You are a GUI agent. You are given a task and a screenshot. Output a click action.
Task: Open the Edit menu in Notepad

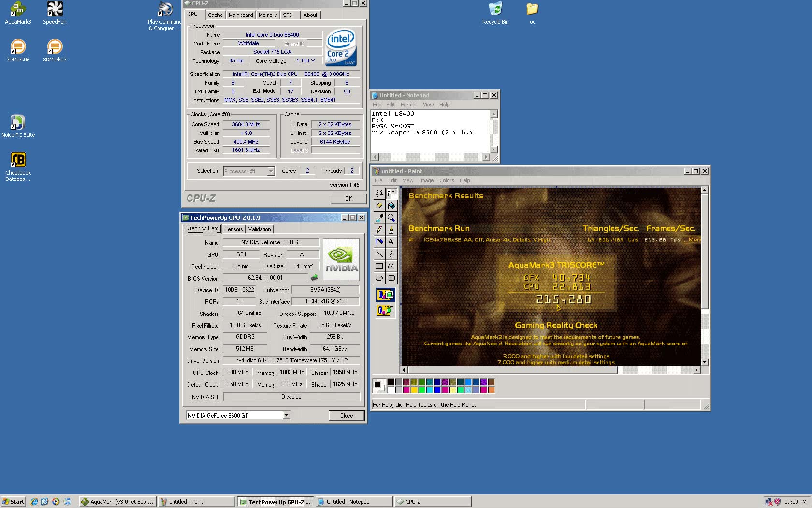(391, 105)
